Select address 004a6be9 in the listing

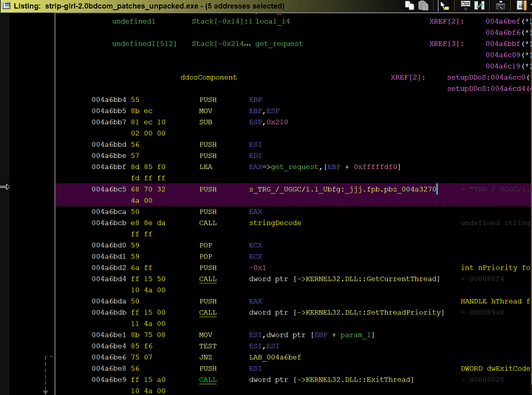tap(109, 379)
